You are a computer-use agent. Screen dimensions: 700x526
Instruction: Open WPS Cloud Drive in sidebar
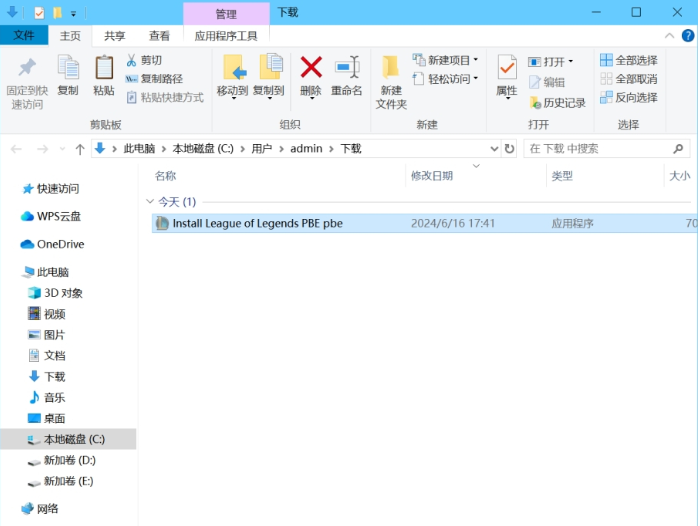[51, 216]
